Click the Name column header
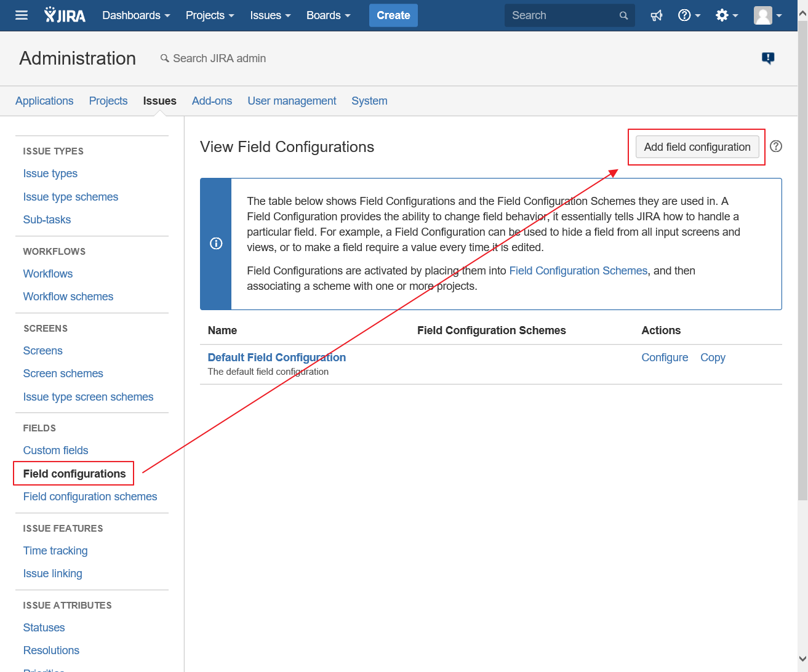The height and width of the screenshot is (672, 808). tap(222, 330)
